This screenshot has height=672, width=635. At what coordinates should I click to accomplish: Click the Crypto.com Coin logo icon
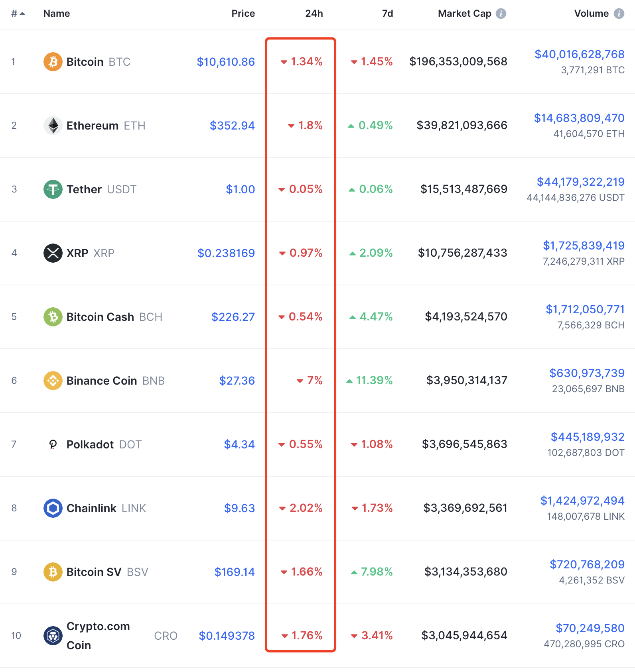tap(53, 636)
